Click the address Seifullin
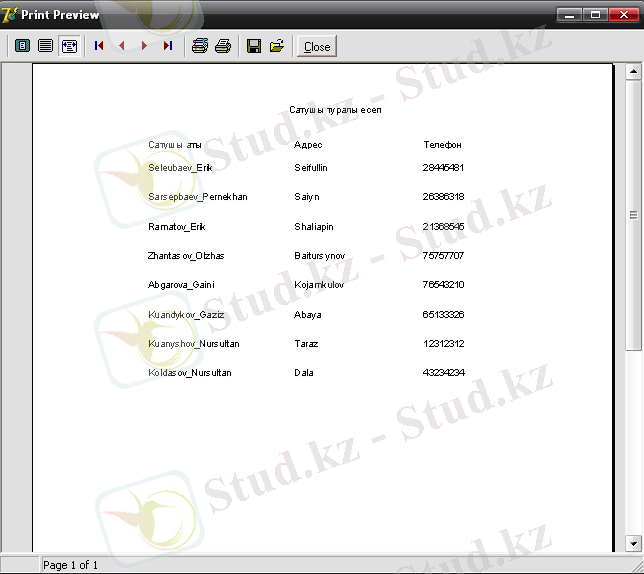This screenshot has width=644, height=574. (311, 168)
